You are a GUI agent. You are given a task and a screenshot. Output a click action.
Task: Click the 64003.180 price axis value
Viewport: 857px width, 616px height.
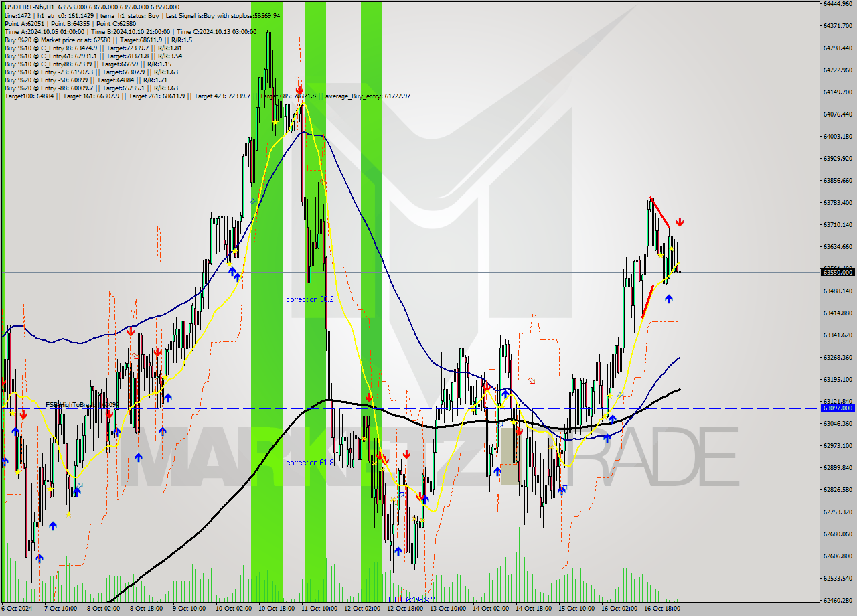[838, 136]
